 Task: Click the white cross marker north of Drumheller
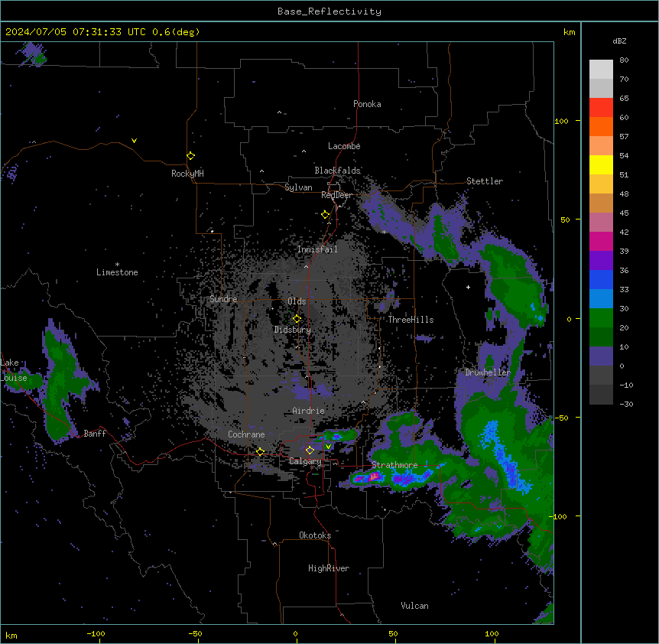click(x=468, y=287)
